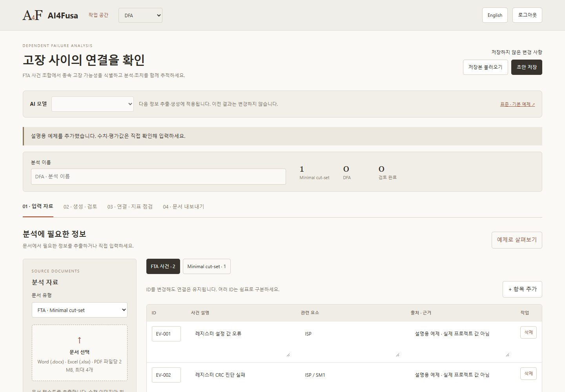Select the 02 · 생성 · 검토 tab

pyautogui.click(x=80, y=207)
